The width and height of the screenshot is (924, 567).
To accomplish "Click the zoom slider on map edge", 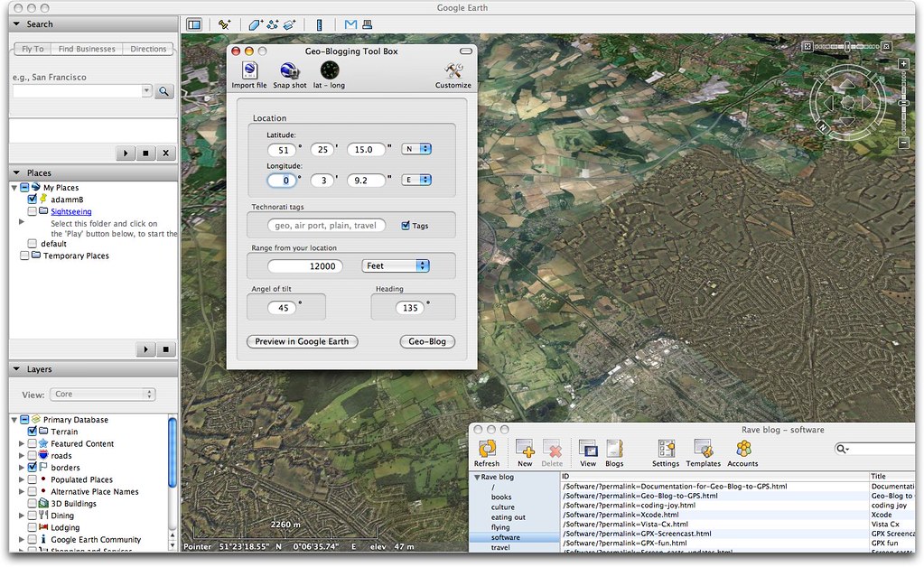I will (903, 103).
